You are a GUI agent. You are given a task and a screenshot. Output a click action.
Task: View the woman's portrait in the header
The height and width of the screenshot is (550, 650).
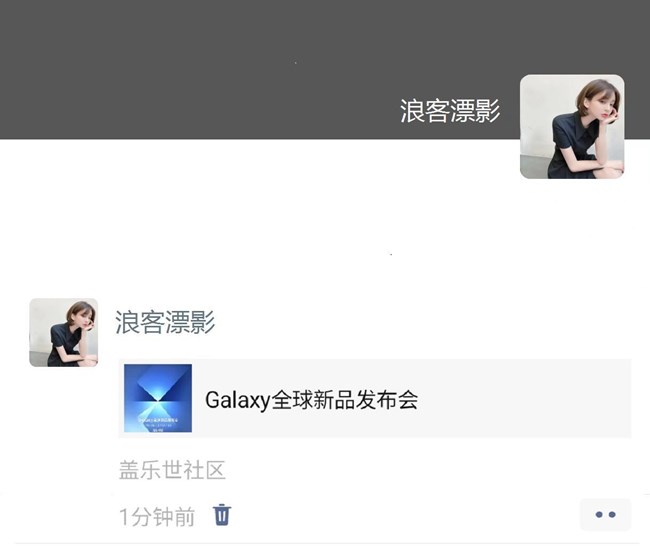[x=572, y=127]
